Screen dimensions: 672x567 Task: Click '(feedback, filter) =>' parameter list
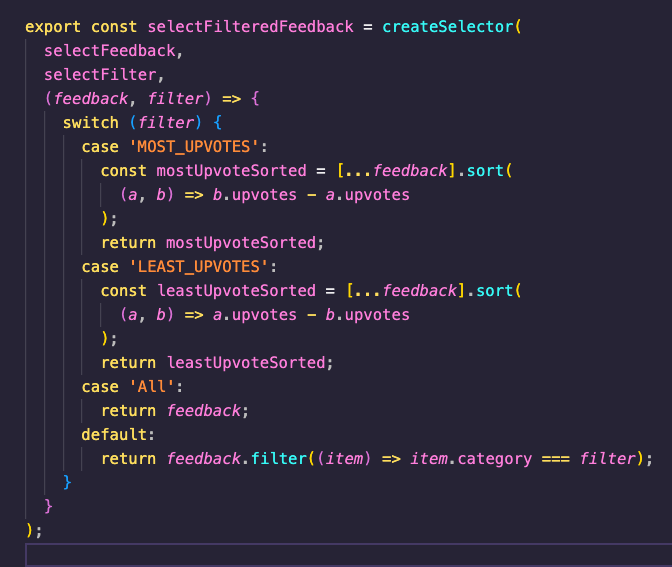pyautogui.click(x=143, y=99)
